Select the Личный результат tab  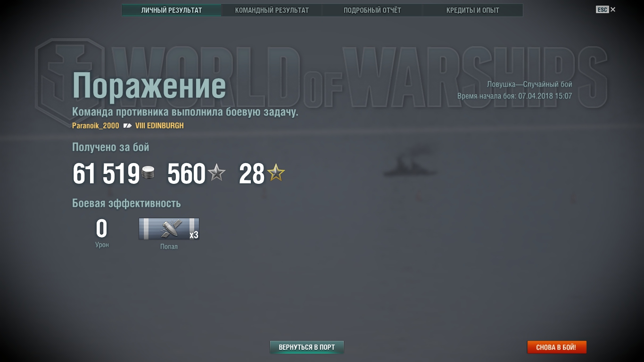(x=172, y=10)
